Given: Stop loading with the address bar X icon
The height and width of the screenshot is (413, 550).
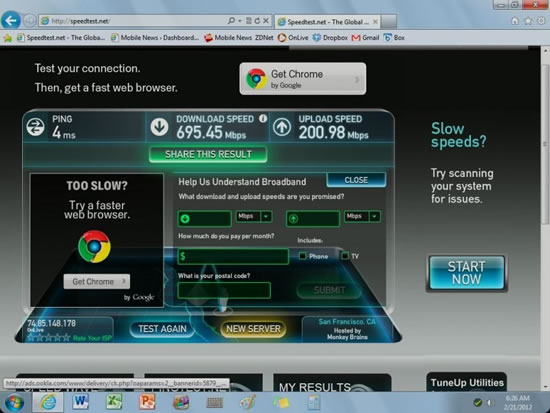Looking at the screenshot, I should (266, 21).
